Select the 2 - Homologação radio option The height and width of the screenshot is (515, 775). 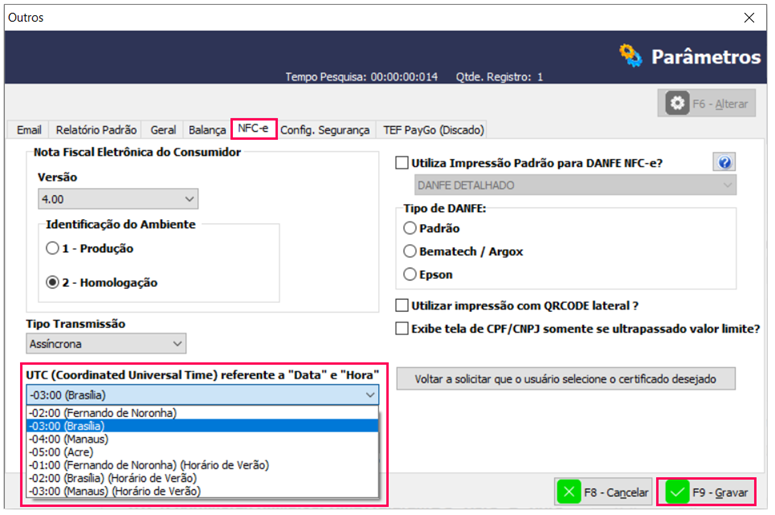pos(53,282)
